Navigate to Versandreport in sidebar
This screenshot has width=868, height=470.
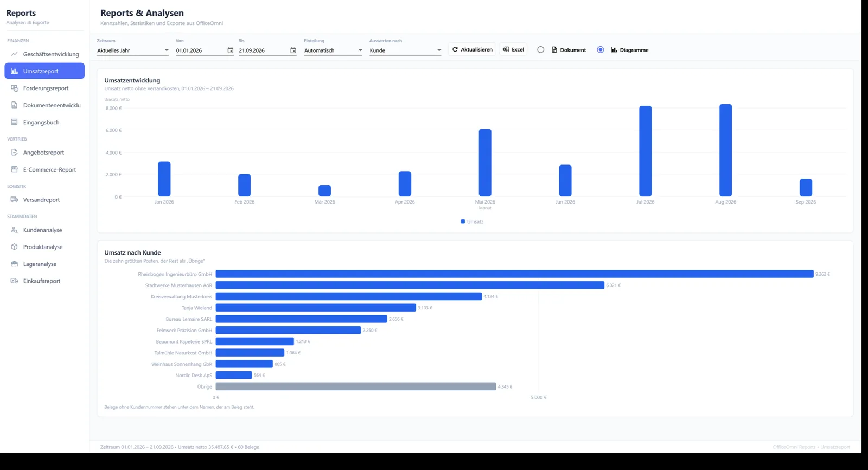tap(44, 200)
